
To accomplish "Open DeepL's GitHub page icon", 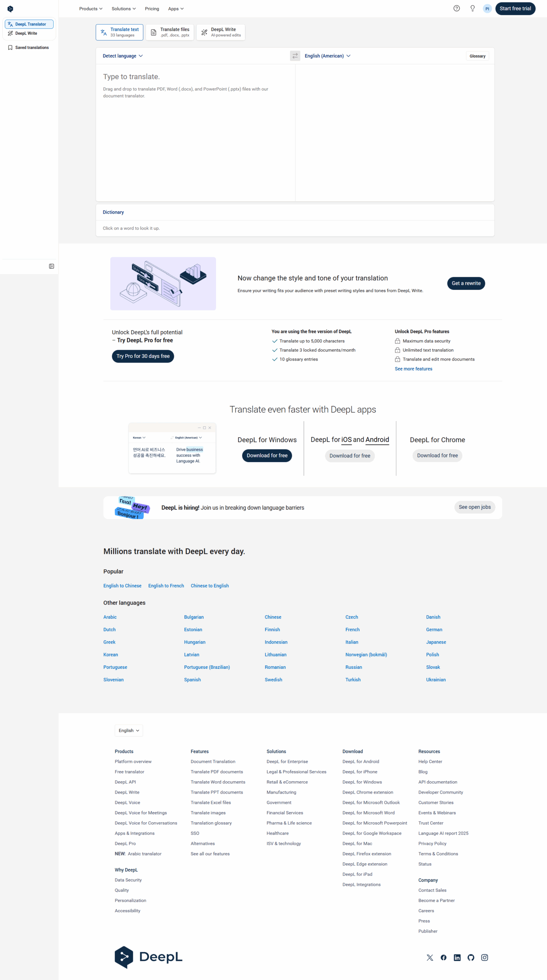I will 470,957.
